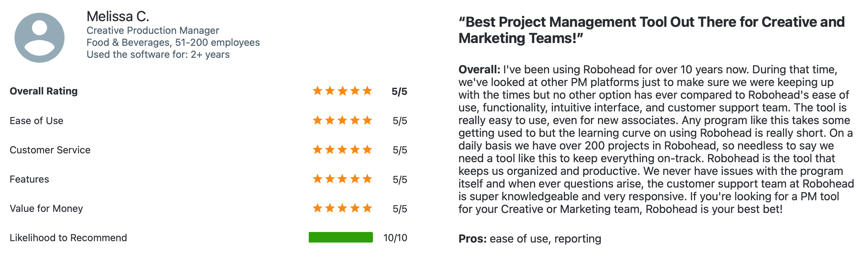868x263 pixels.
Task: Click the Customer Service star rating
Action: [342, 150]
